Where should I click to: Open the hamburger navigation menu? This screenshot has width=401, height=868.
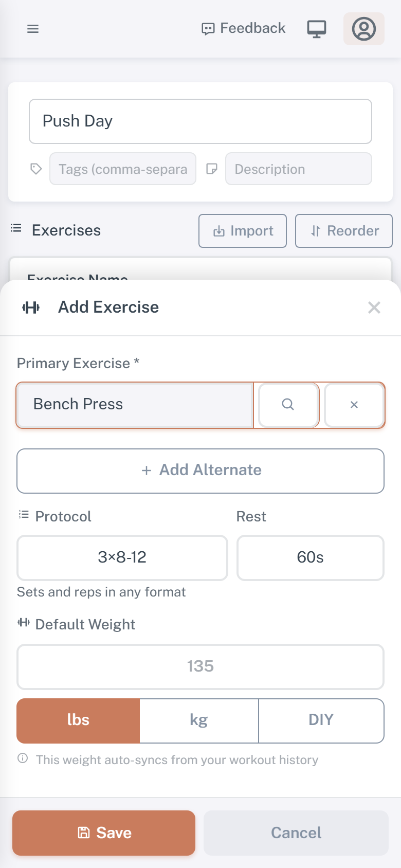point(33,29)
